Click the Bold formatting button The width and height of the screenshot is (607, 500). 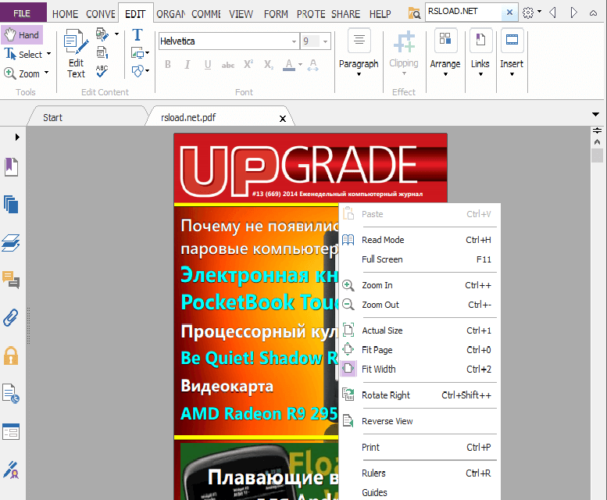(x=168, y=64)
